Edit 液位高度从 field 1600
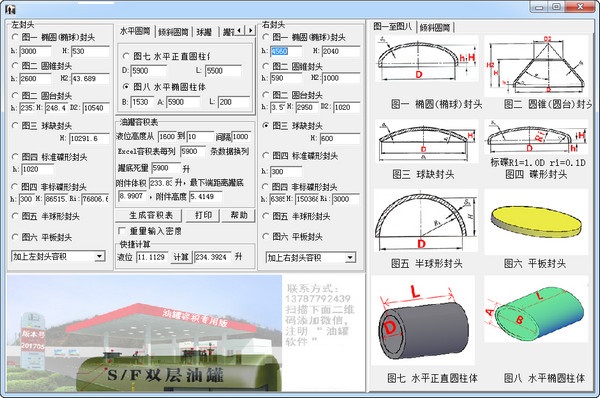The image size is (600, 398). [167, 137]
